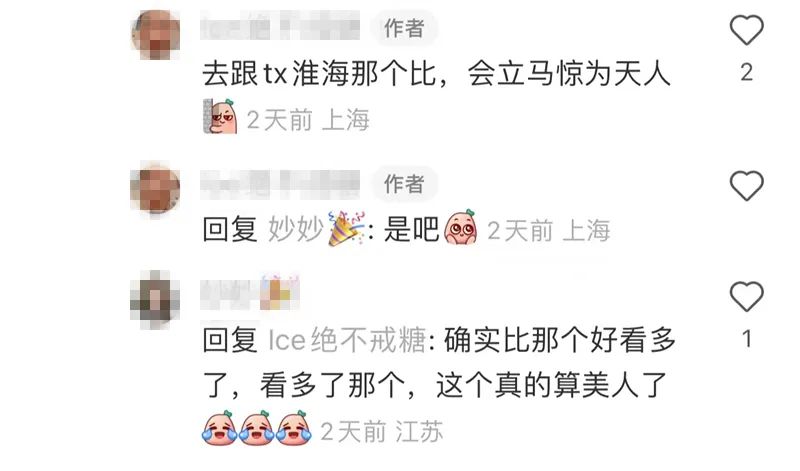Like the reply from Jiangsu about 美人
800x471 pixels.
tap(746, 296)
